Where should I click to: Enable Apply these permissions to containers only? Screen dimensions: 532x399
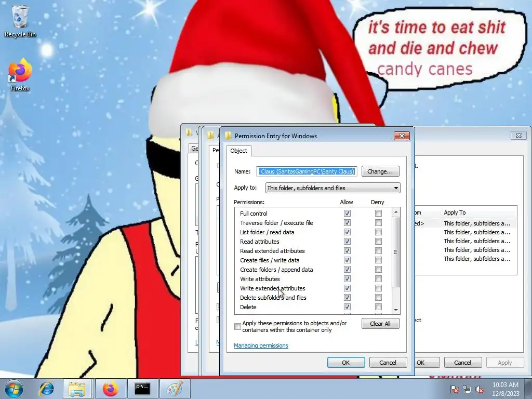click(x=237, y=326)
